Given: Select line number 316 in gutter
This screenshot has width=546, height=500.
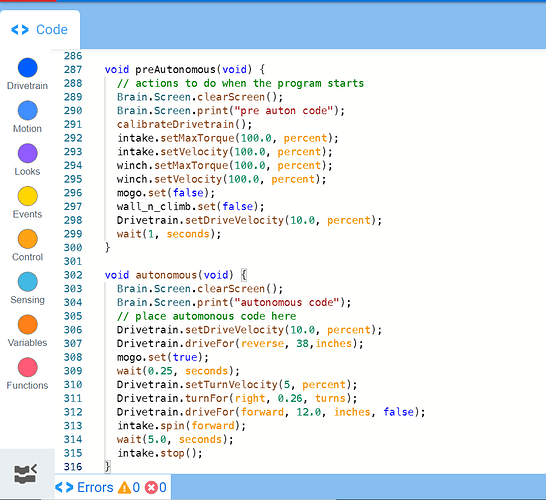Looking at the screenshot, I should [x=73, y=467].
